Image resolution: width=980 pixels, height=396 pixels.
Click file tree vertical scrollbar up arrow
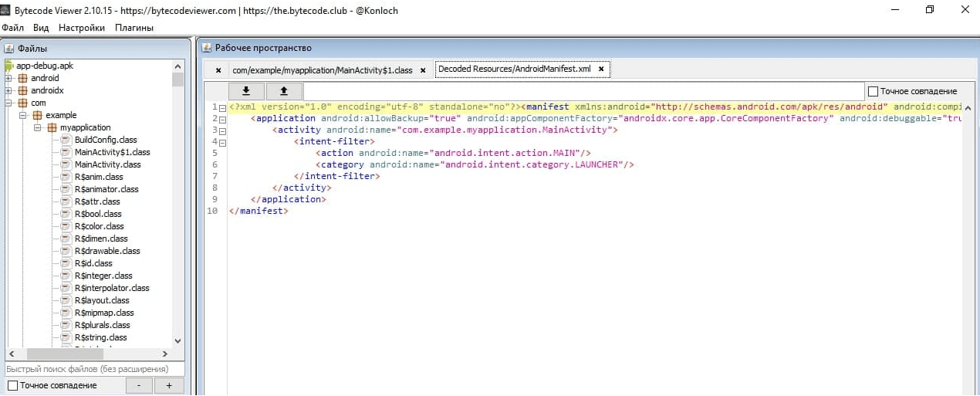coord(178,66)
